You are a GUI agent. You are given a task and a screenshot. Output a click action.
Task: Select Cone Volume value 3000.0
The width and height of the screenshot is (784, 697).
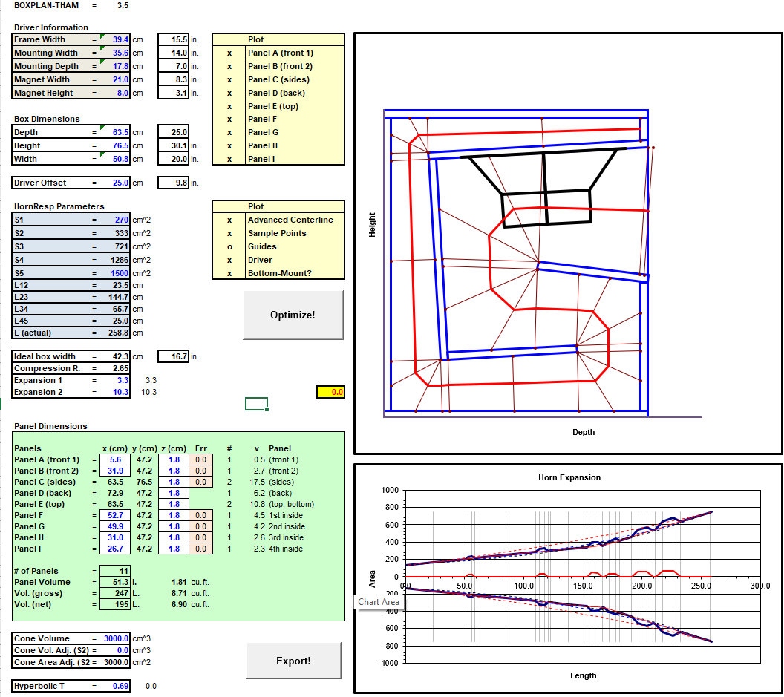(114, 638)
